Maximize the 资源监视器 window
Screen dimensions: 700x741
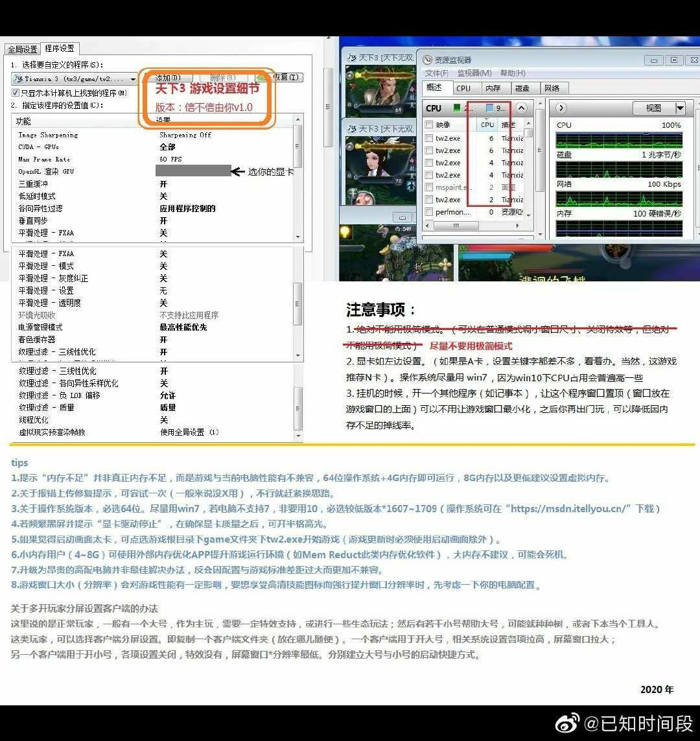pyautogui.click(x=674, y=60)
